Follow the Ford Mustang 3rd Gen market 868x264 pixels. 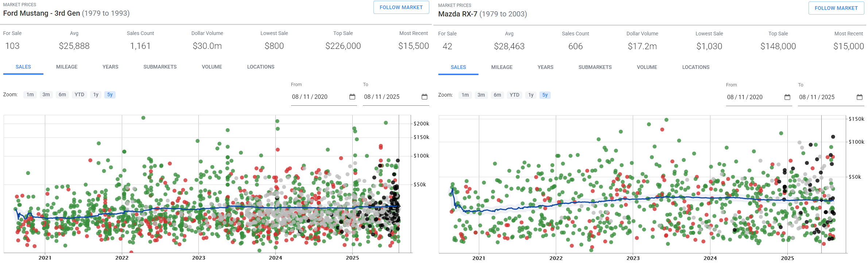click(401, 7)
